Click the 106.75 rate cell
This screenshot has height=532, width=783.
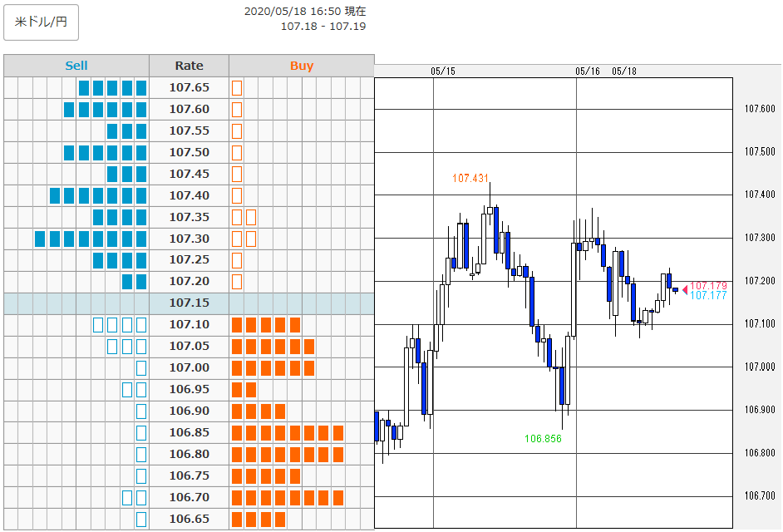click(190, 475)
